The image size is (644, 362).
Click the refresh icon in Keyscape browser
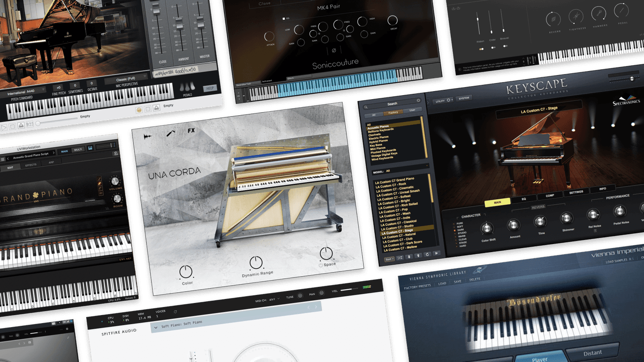tap(428, 254)
